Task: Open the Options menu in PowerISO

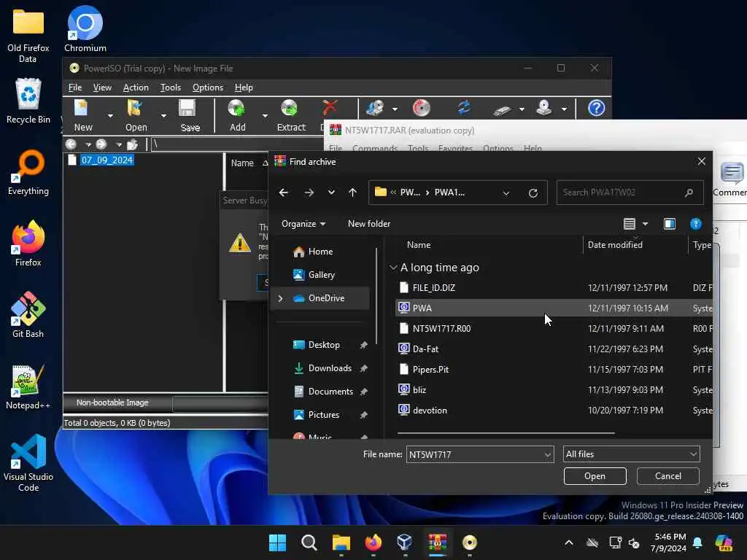Action: [x=208, y=87]
